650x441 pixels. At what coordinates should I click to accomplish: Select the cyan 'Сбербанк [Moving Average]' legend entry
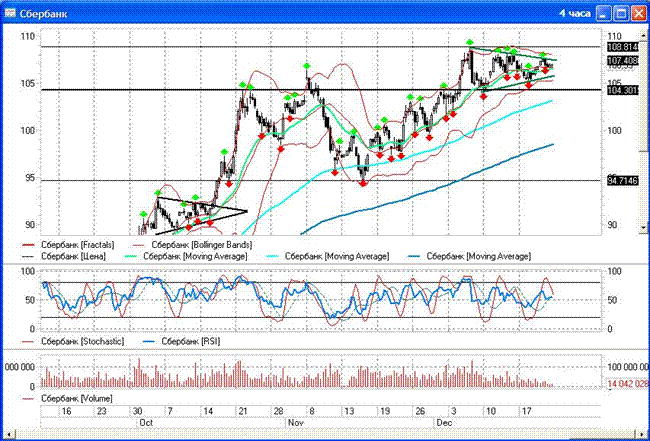(329, 256)
